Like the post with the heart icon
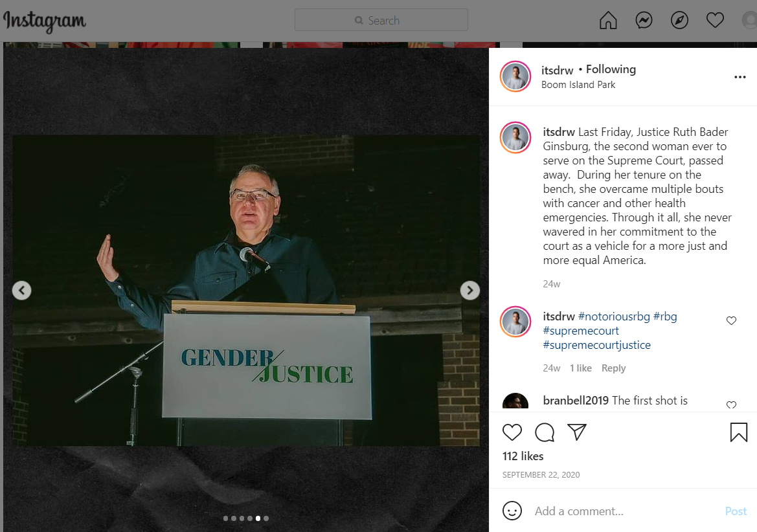This screenshot has width=757, height=532. click(x=512, y=432)
